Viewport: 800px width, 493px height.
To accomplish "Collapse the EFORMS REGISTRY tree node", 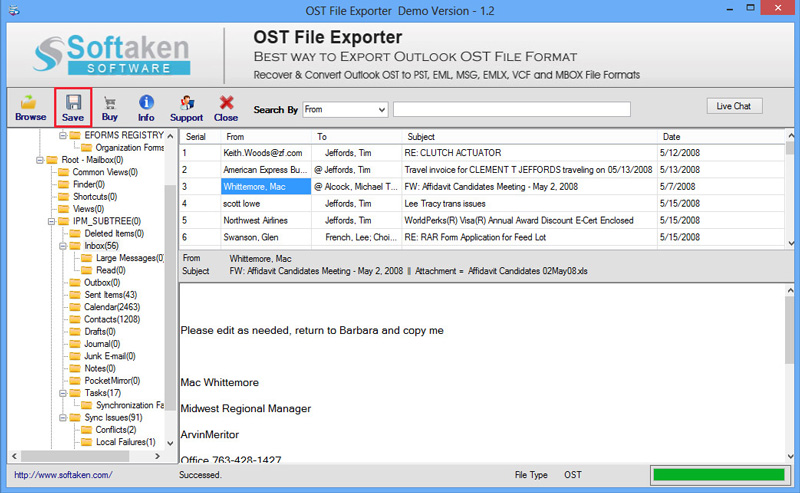I will pos(63,135).
